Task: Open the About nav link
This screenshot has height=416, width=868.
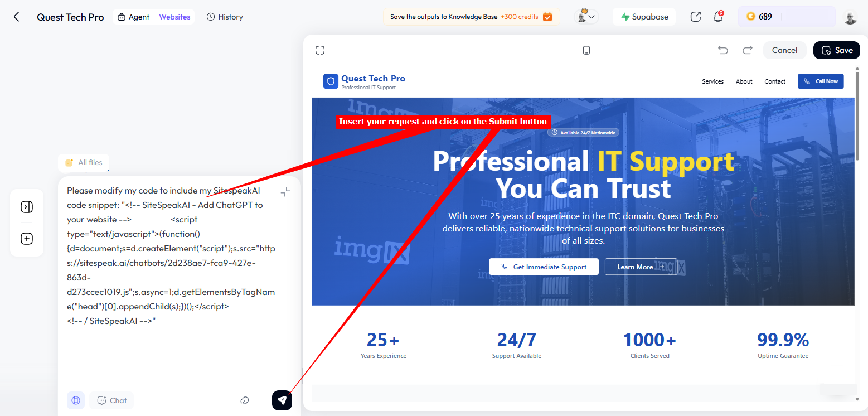Action: 744,81
